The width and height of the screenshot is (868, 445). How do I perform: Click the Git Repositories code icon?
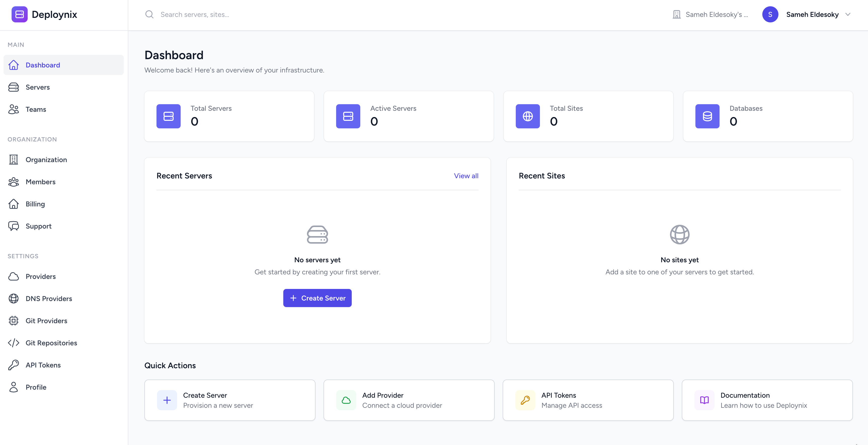(14, 343)
